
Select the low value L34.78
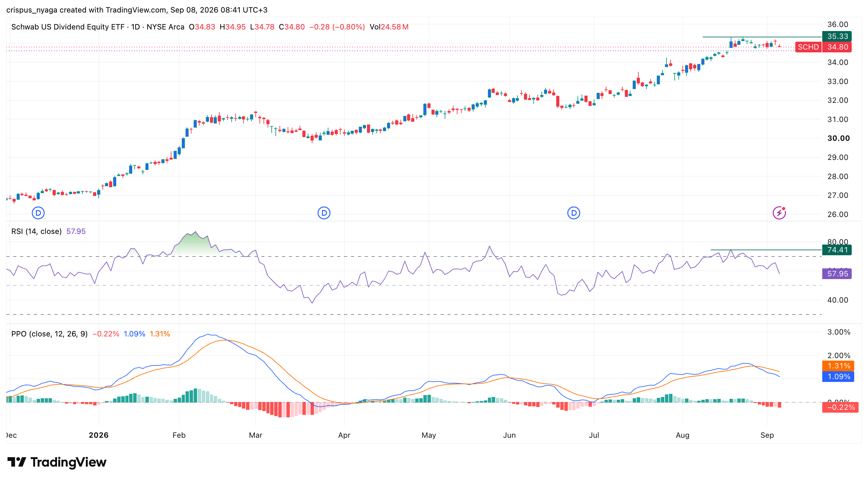pyautogui.click(x=262, y=27)
